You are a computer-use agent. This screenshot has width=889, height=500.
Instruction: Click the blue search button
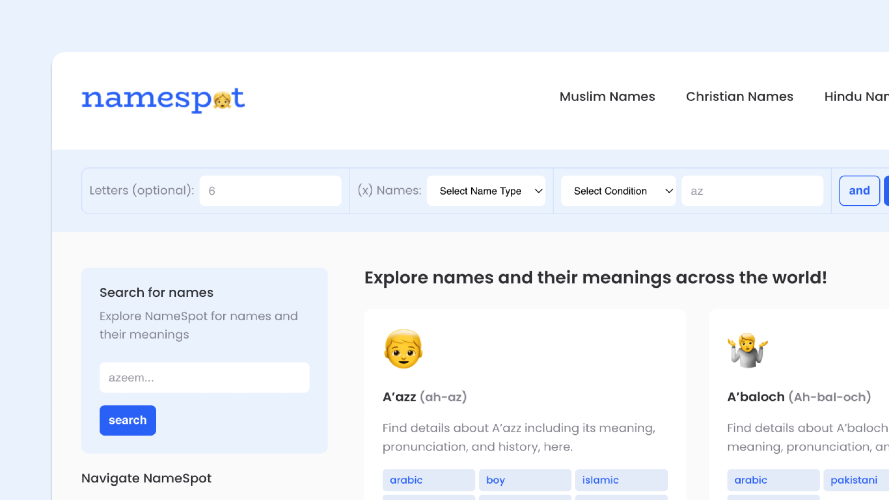tap(128, 420)
